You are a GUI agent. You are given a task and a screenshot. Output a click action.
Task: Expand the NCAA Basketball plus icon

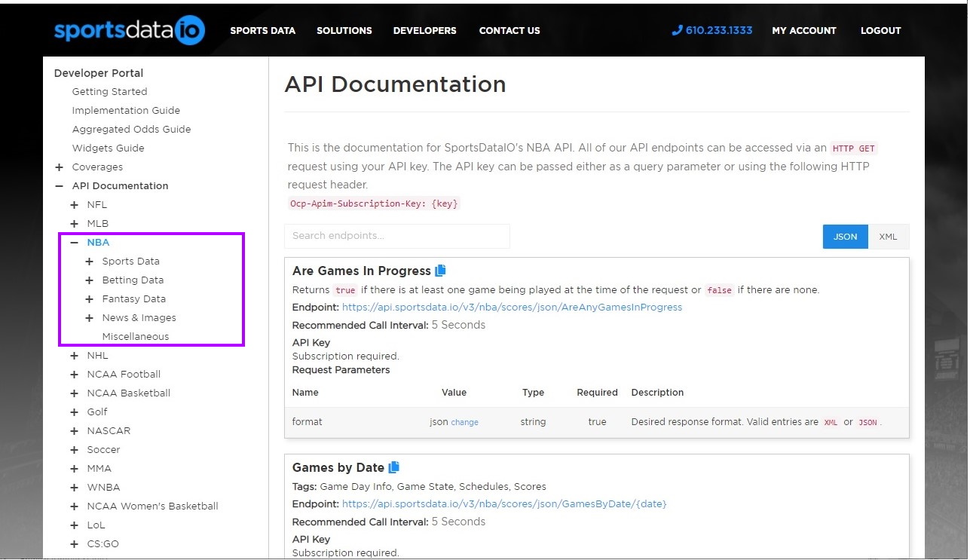pos(74,393)
